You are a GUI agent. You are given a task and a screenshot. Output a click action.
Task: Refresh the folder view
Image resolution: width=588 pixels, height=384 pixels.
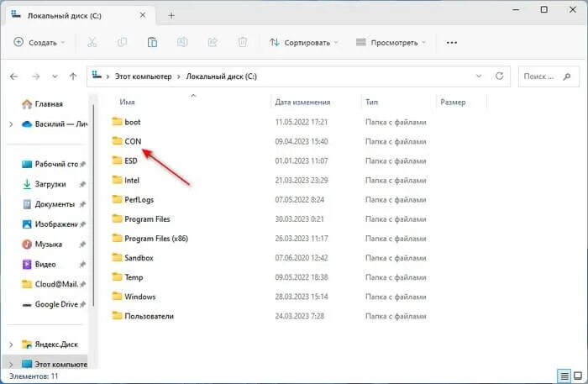(x=500, y=76)
